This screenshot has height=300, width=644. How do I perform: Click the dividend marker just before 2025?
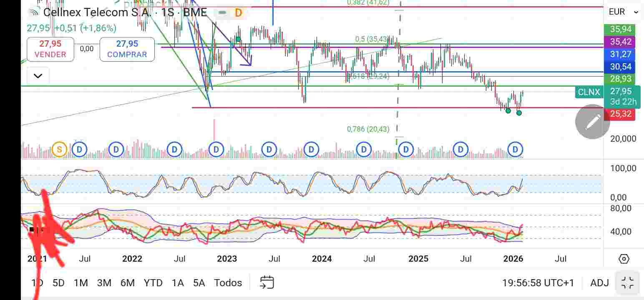(406, 149)
